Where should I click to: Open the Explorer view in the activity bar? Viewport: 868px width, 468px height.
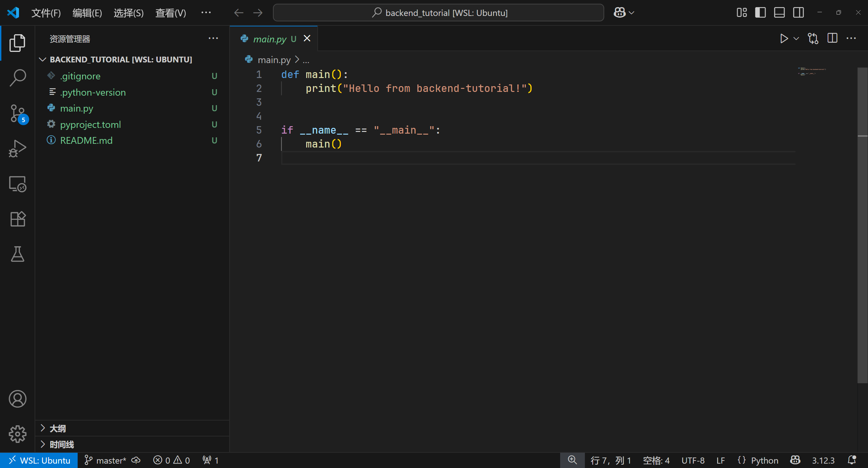point(17,43)
